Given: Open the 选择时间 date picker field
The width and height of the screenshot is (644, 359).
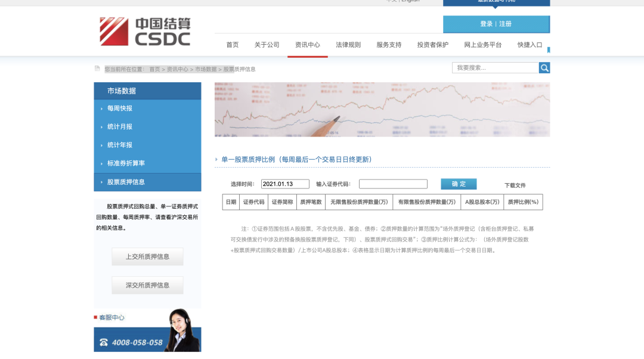Looking at the screenshot, I should [285, 184].
